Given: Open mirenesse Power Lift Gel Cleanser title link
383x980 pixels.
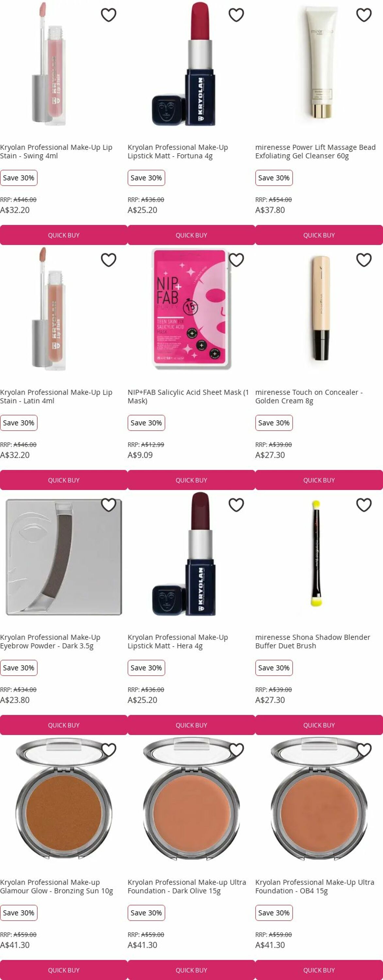Looking at the screenshot, I should (315, 152).
